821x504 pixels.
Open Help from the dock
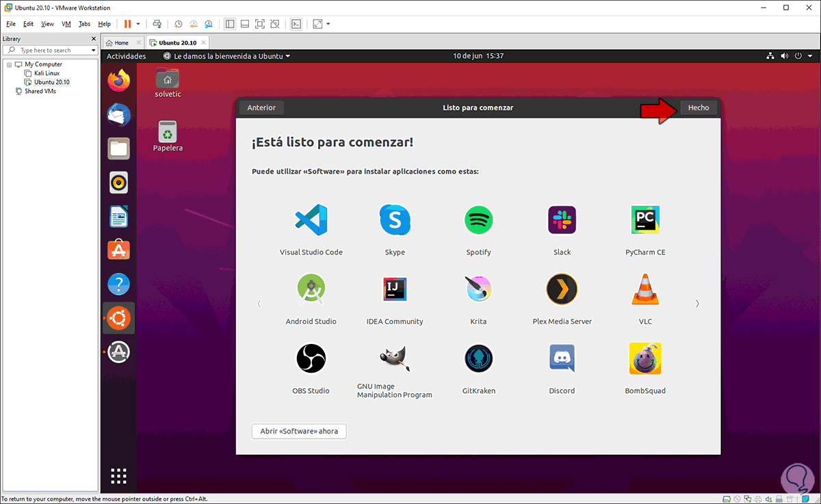[x=119, y=284]
